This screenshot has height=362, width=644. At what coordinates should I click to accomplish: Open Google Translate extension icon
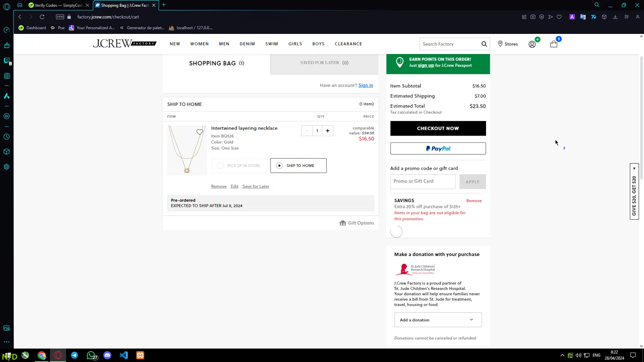[x=583, y=17]
